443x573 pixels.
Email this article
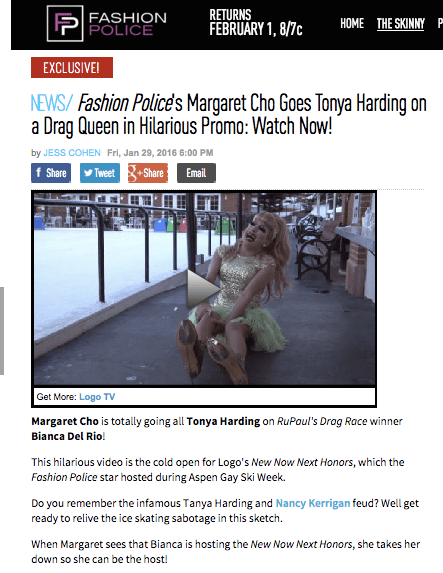pos(196,173)
